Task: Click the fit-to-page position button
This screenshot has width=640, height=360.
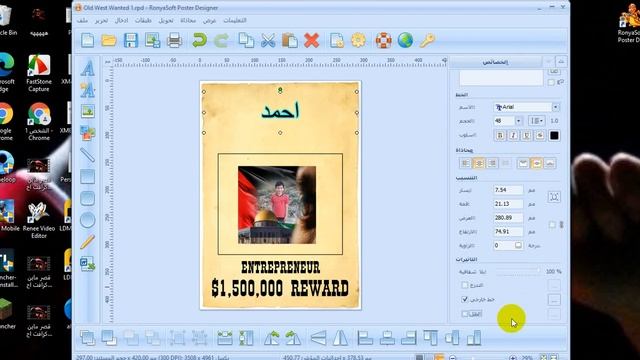Action: tap(554, 197)
